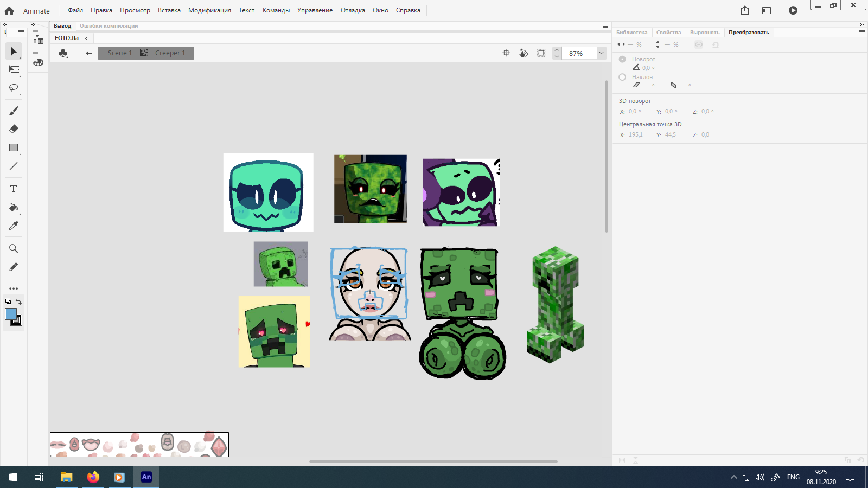Open Firefox from the taskbar
Image resolution: width=868 pixels, height=488 pixels.
[93, 477]
